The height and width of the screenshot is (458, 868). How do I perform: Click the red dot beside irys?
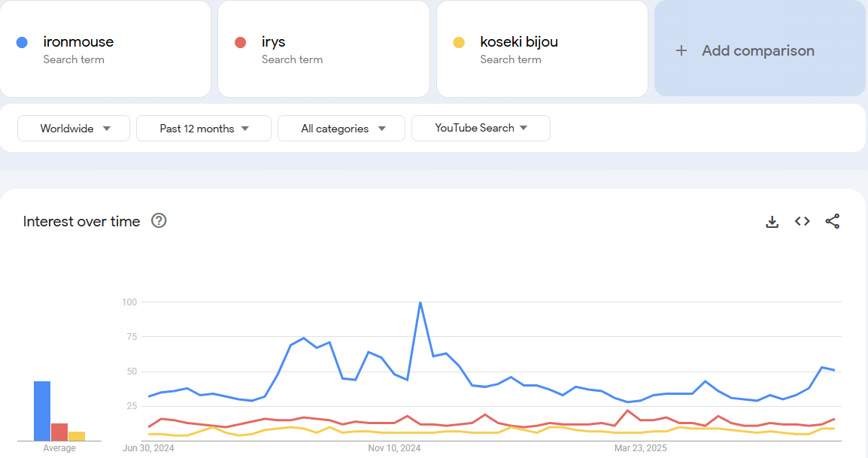[241, 42]
